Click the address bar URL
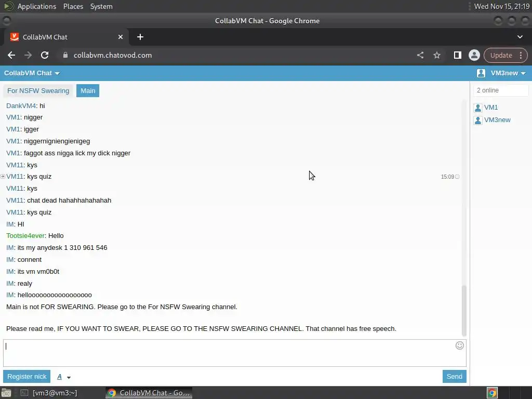 113,55
